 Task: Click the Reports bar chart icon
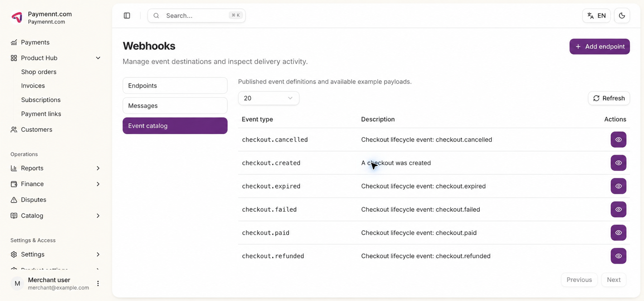tap(14, 168)
